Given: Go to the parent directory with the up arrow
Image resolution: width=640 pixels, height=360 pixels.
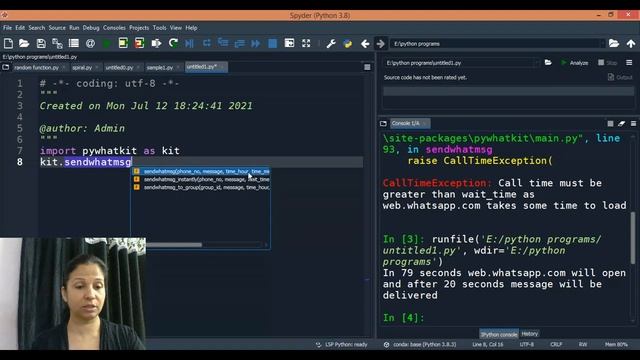Looking at the screenshot, I should click(631, 43).
